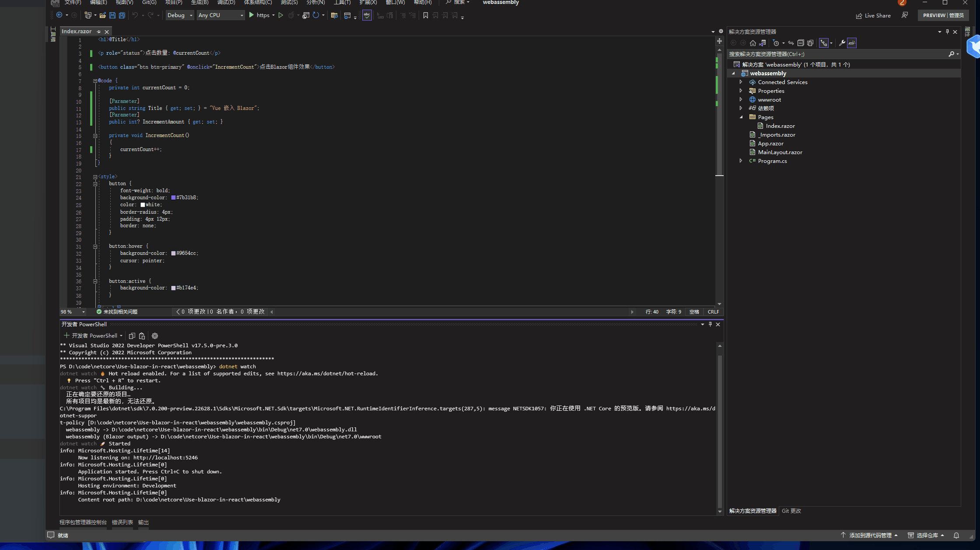Screen dimensions: 980x550
Task: Open the 调试(D) menu
Action: click(x=226, y=3)
